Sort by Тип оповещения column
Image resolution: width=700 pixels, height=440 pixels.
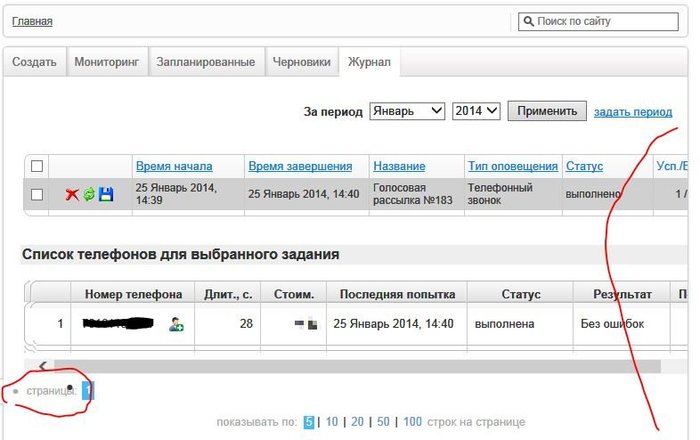pos(513,166)
